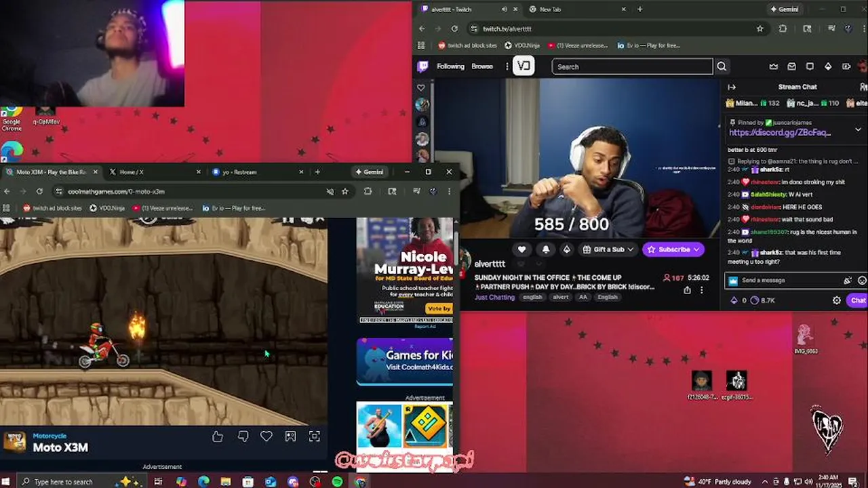Open the Following page on Twitch

click(x=450, y=66)
